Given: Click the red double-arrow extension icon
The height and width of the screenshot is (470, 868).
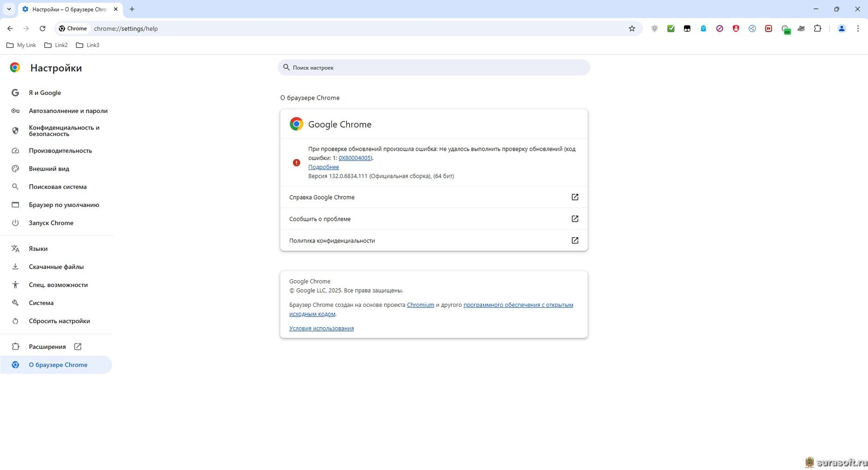Looking at the screenshot, I should click(x=768, y=29).
